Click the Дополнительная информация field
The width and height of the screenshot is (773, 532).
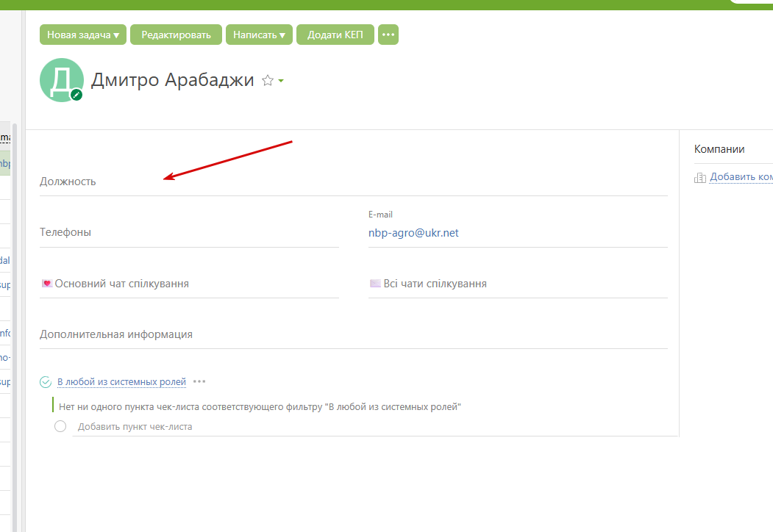[x=354, y=334]
